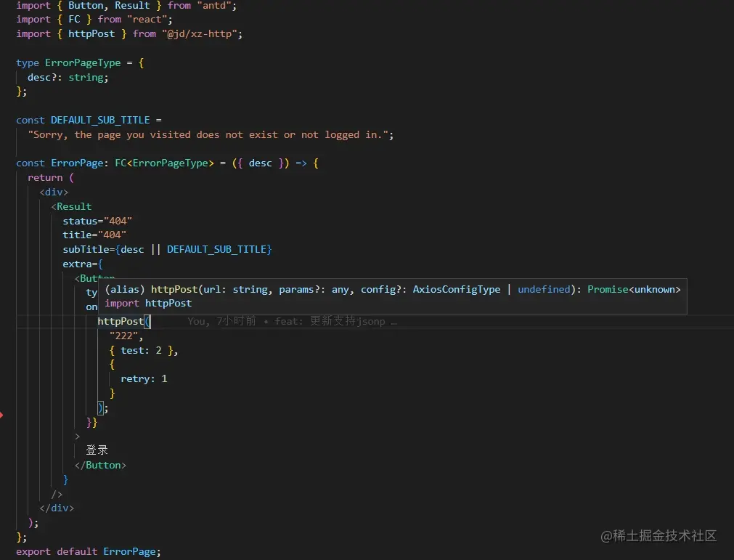Click the closing </div> tag
734x560 pixels.
(x=57, y=508)
